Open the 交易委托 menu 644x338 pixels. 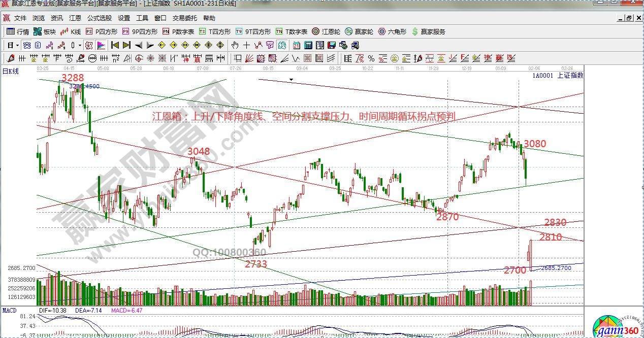tap(185, 18)
